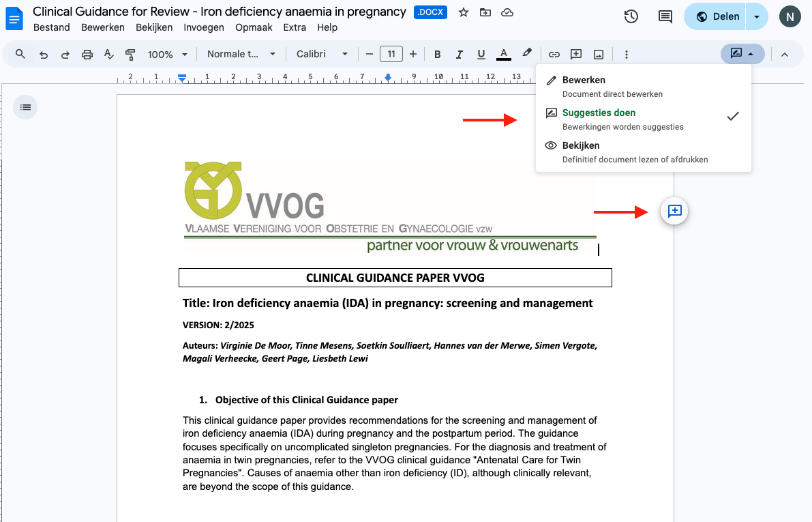Print the document
Image resolution: width=812 pixels, height=522 pixels.
[x=87, y=55]
